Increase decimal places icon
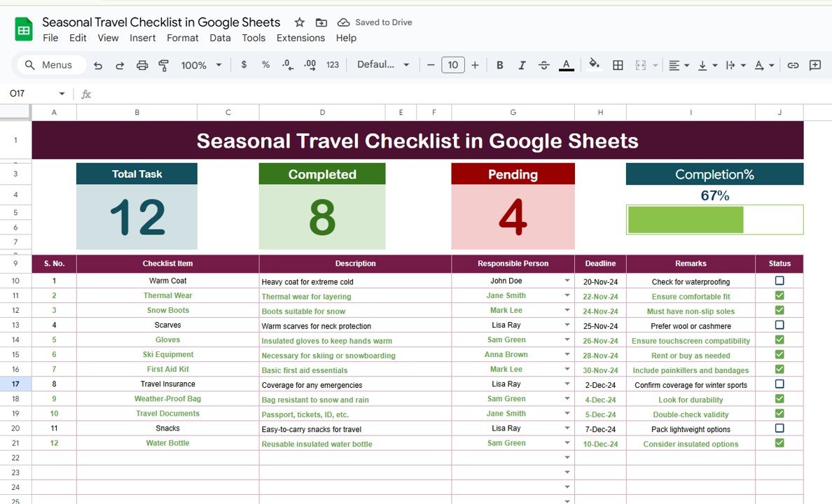832x504 pixels. 310,64
